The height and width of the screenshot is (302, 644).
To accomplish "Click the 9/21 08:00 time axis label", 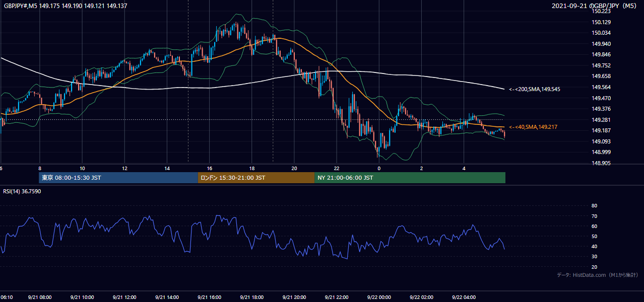I will (39, 297).
